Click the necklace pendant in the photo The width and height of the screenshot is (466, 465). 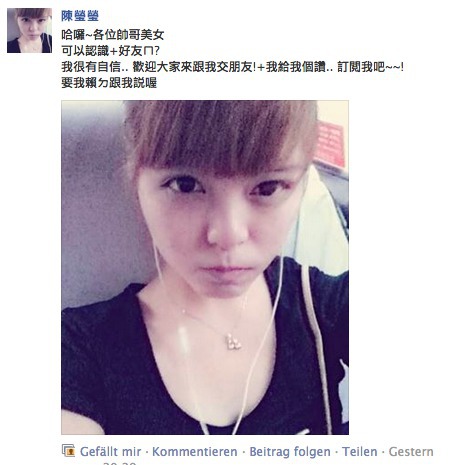(233, 342)
